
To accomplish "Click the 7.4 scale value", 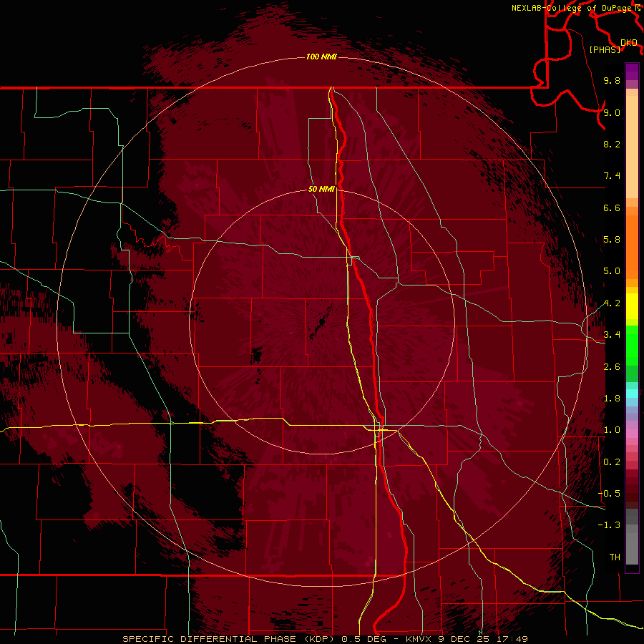I will coord(612,176).
